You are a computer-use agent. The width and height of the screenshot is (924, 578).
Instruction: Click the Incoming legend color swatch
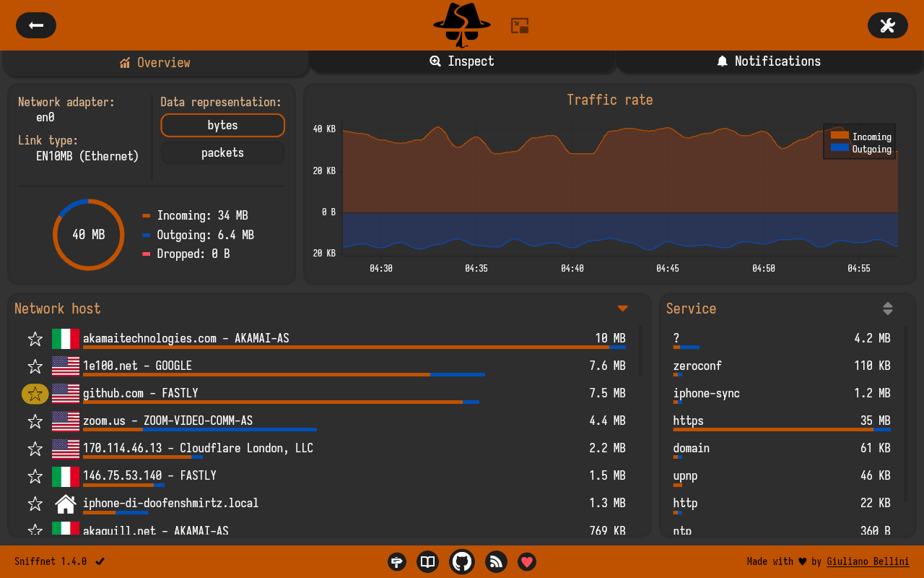840,135
